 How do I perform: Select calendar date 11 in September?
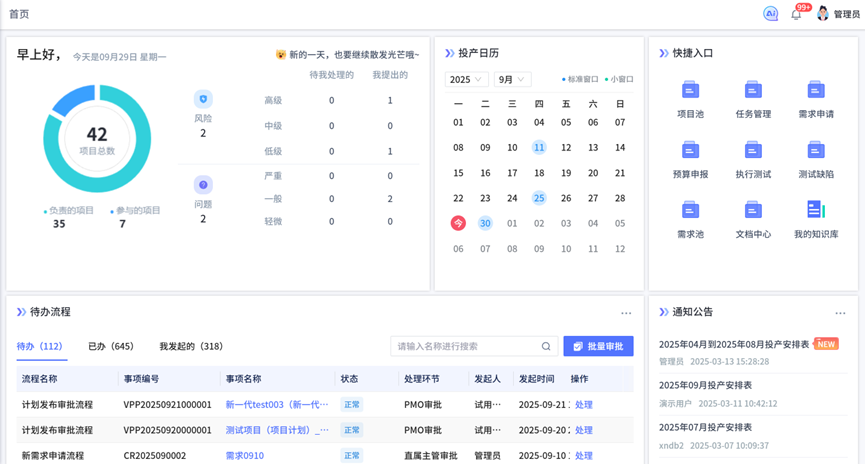pyautogui.click(x=539, y=147)
